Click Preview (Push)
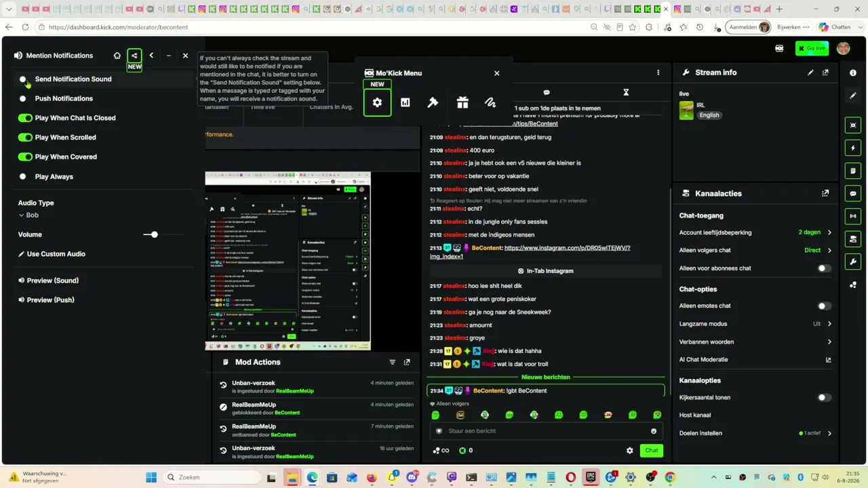Image resolution: width=868 pixels, height=488 pixels. 46,300
